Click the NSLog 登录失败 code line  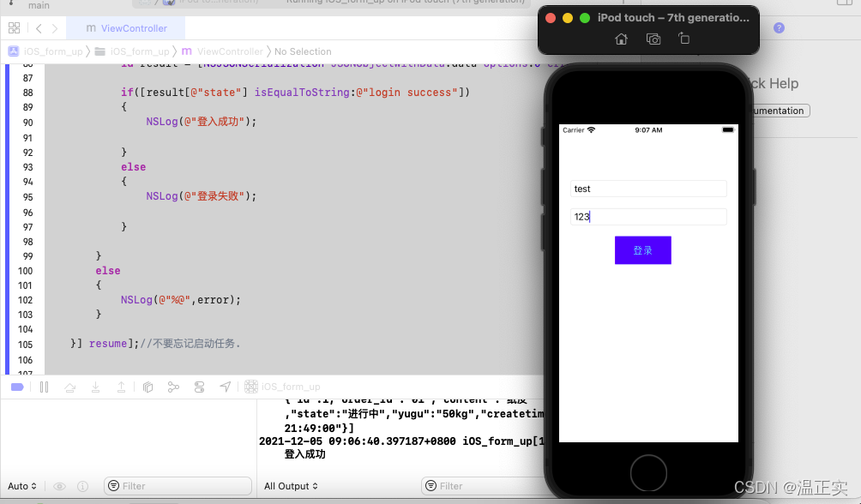(201, 196)
